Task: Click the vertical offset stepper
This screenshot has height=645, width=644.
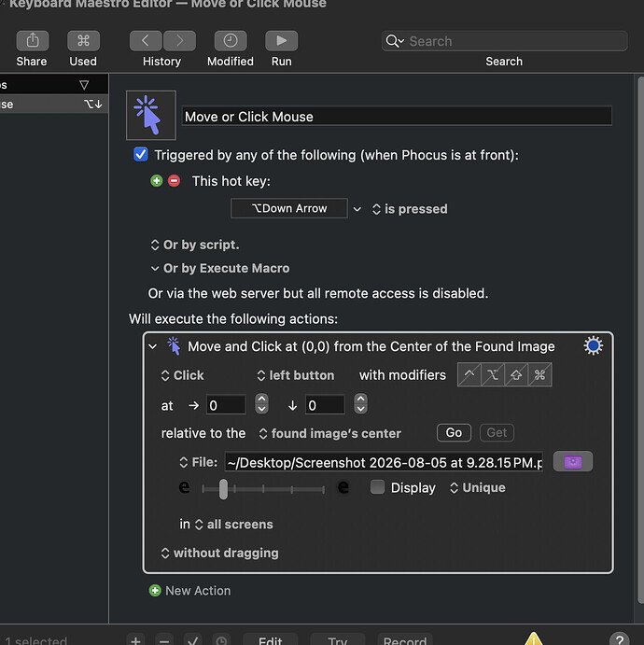Action: [360, 404]
